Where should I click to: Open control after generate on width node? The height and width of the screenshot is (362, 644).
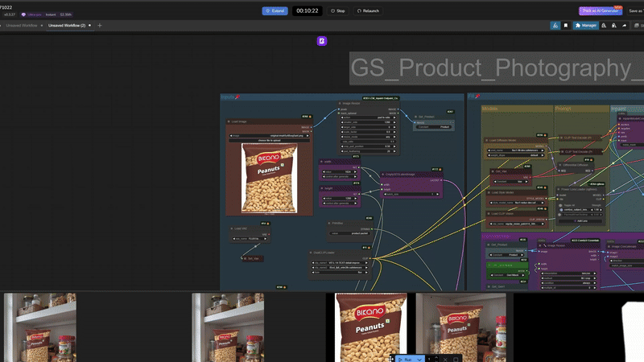pos(341,177)
